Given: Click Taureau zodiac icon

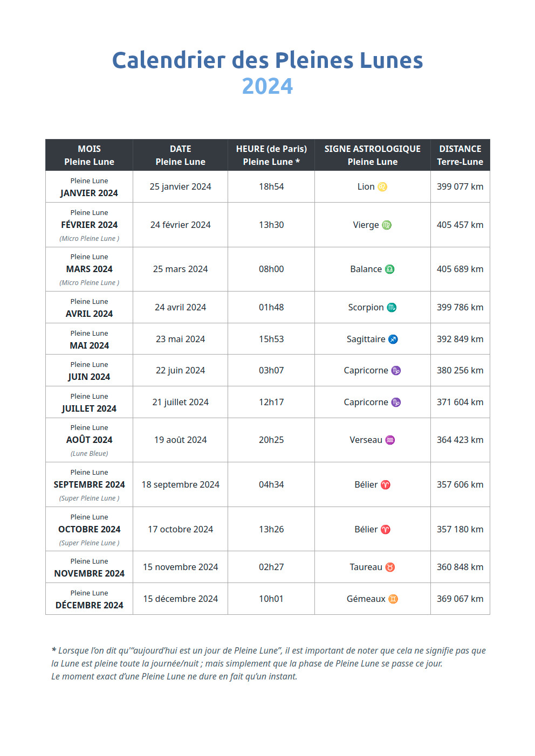Looking at the screenshot, I should (x=390, y=567).
